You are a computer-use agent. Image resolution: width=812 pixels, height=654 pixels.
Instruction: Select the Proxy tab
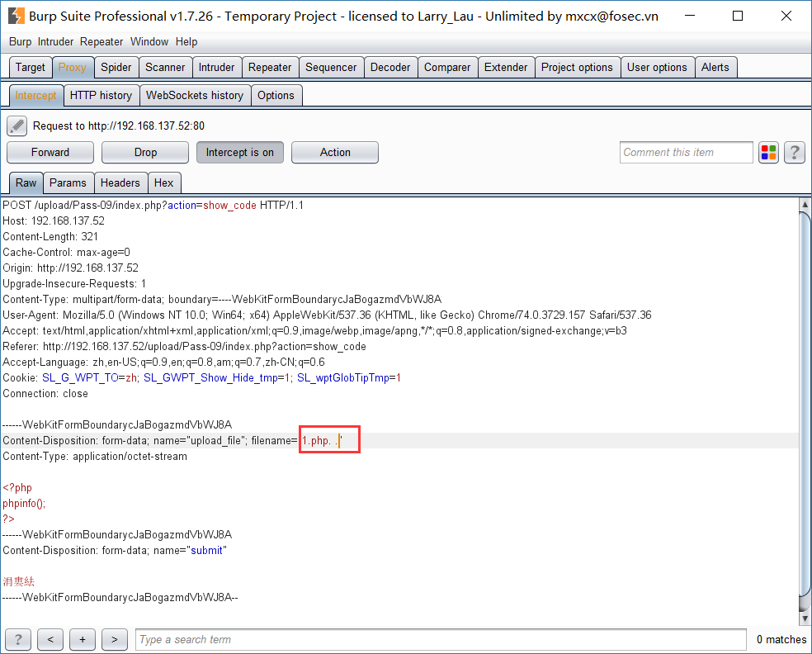coord(73,68)
